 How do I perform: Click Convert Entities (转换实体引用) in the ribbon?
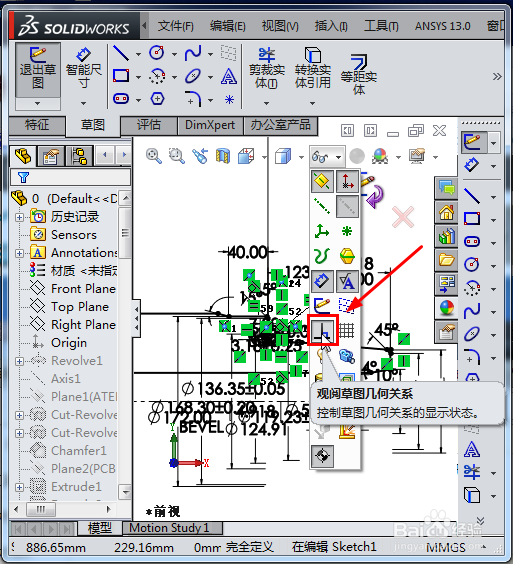[313, 68]
